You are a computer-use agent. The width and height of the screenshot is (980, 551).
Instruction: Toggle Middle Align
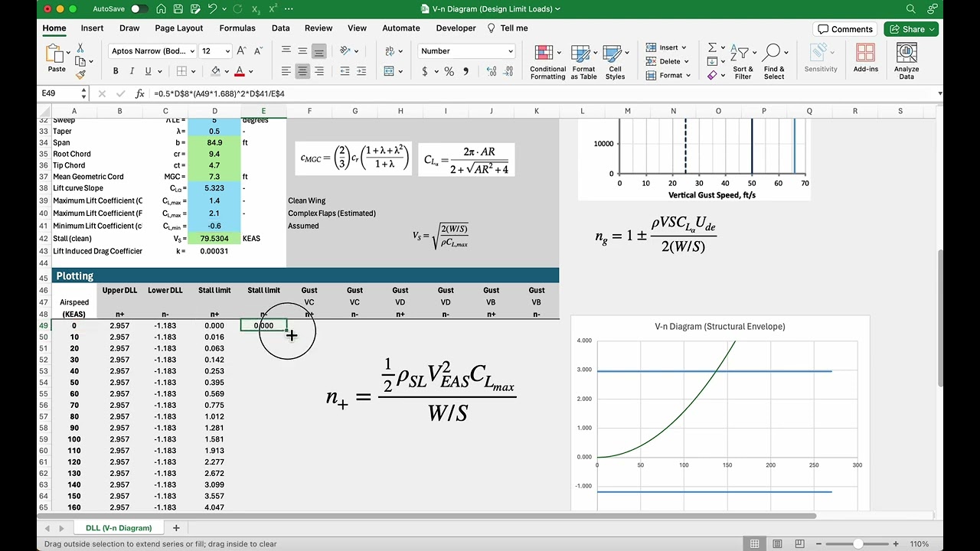[x=302, y=51]
